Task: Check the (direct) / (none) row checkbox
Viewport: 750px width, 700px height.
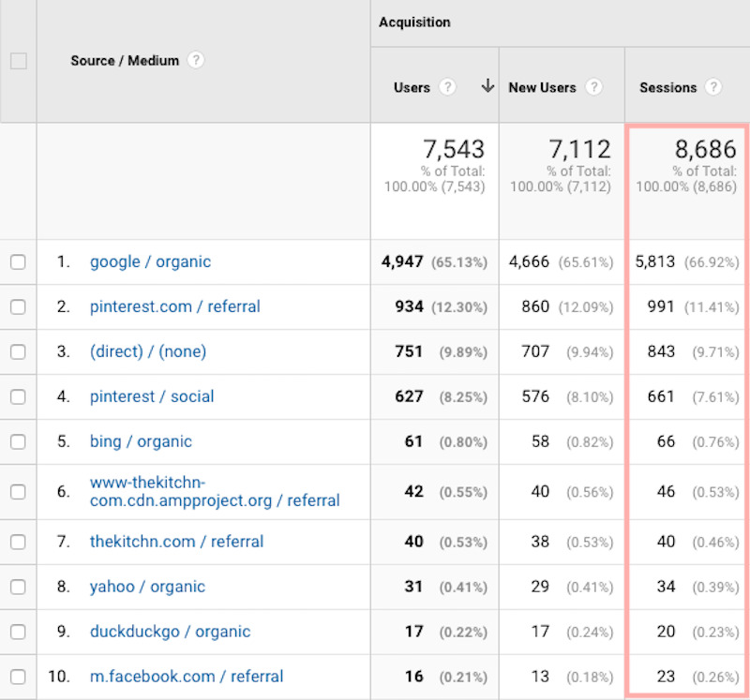Action: 18,352
